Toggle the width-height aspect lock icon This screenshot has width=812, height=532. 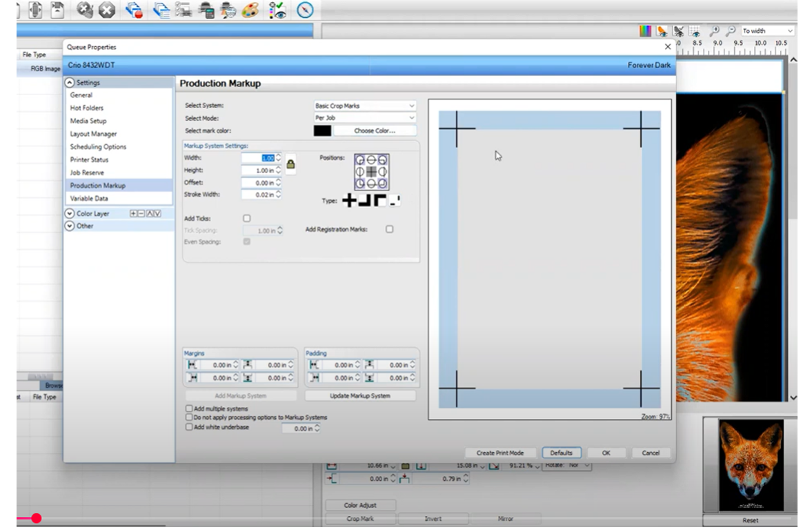pos(290,164)
